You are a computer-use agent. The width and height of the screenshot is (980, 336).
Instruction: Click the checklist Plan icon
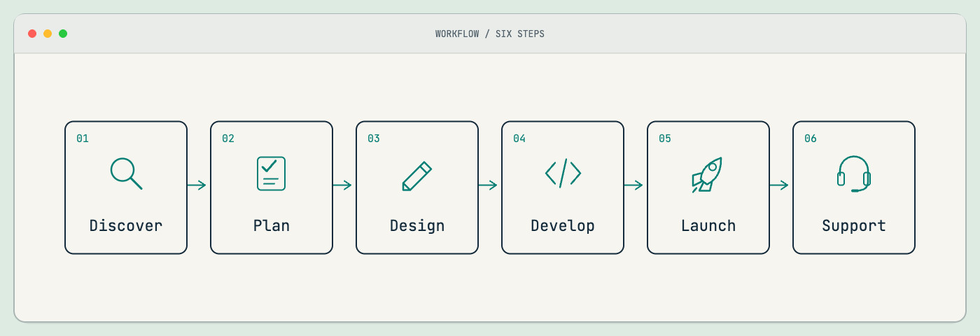coord(272,174)
